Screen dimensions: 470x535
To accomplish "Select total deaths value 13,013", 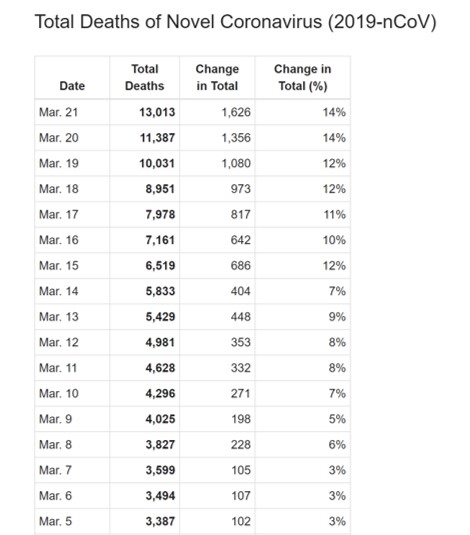I will tap(157, 112).
